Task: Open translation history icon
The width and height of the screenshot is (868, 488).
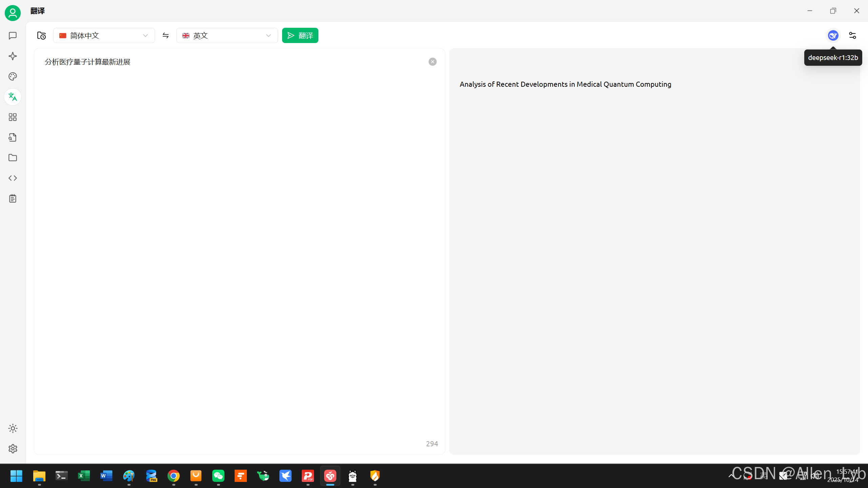Action: [41, 36]
